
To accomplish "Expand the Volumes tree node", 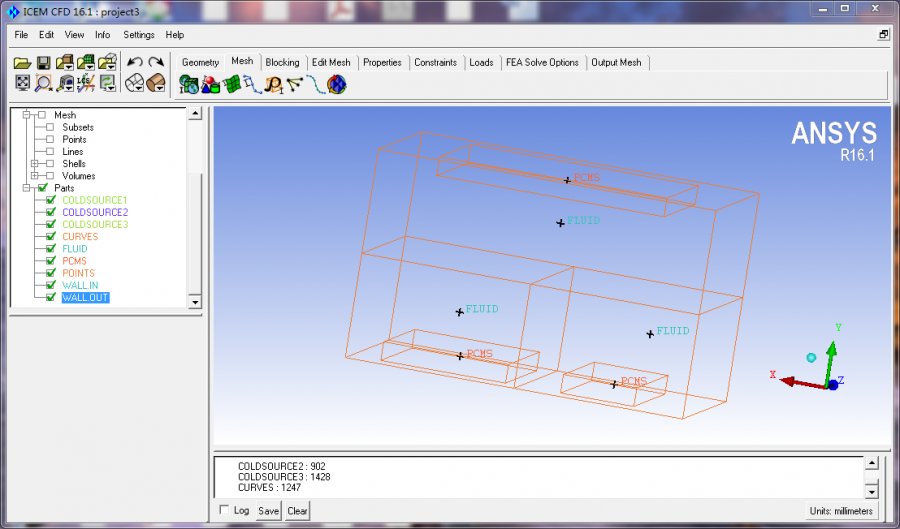I will tap(35, 176).
